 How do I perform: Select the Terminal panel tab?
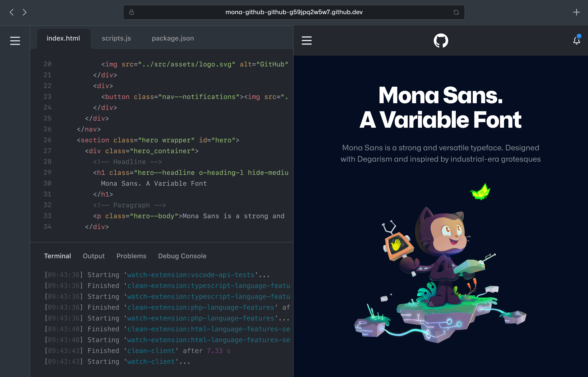[57, 256]
